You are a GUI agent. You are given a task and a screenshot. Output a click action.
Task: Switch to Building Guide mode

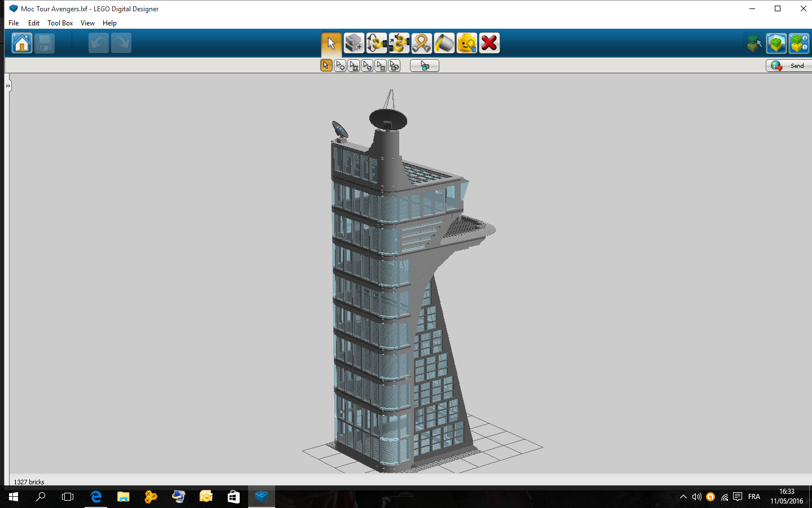tap(799, 43)
